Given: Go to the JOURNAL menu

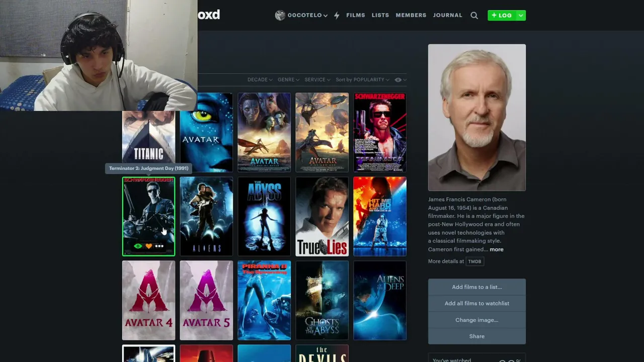Looking at the screenshot, I should (448, 16).
